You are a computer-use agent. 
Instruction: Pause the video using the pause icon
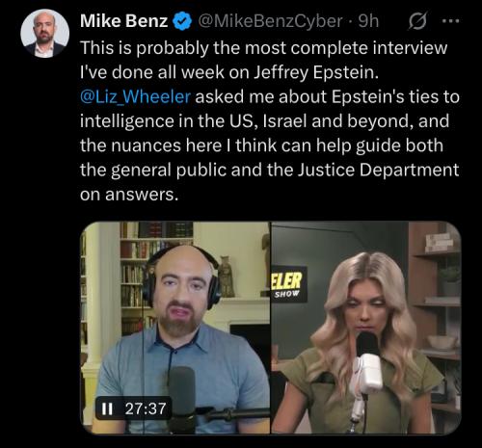(107, 408)
